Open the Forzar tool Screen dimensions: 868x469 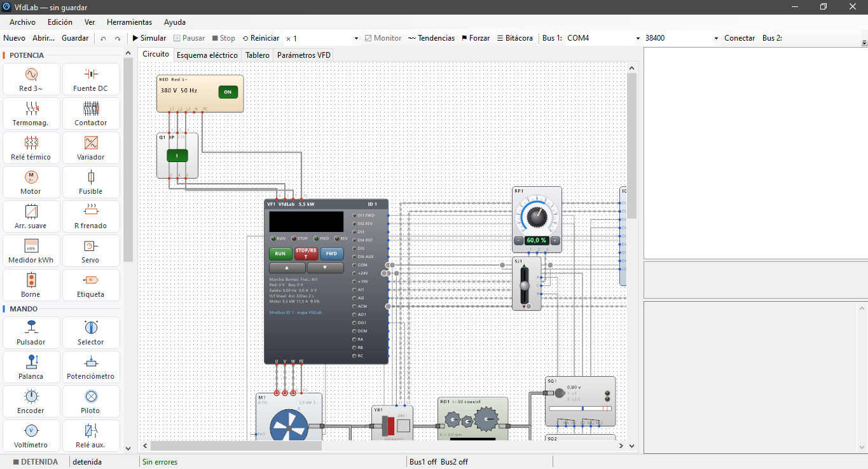pyautogui.click(x=476, y=38)
